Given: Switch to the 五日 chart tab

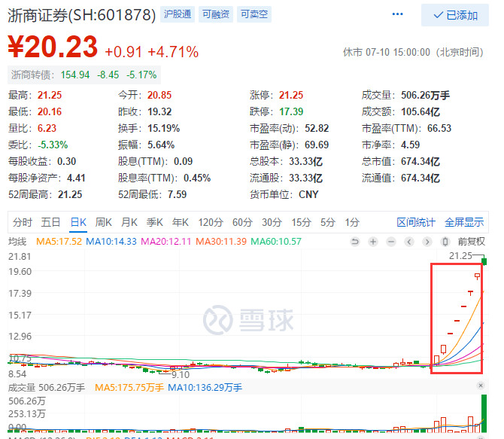Looking at the screenshot, I should pyautogui.click(x=50, y=222).
